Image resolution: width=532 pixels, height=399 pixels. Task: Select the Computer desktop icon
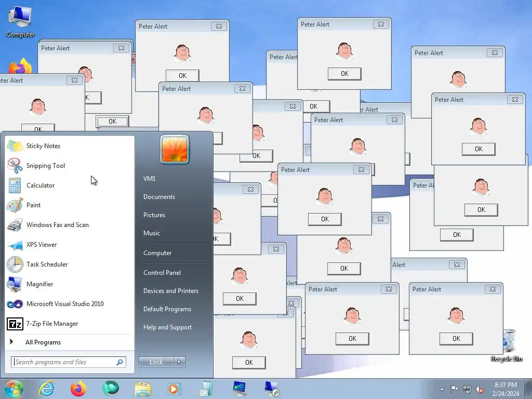tap(20, 21)
